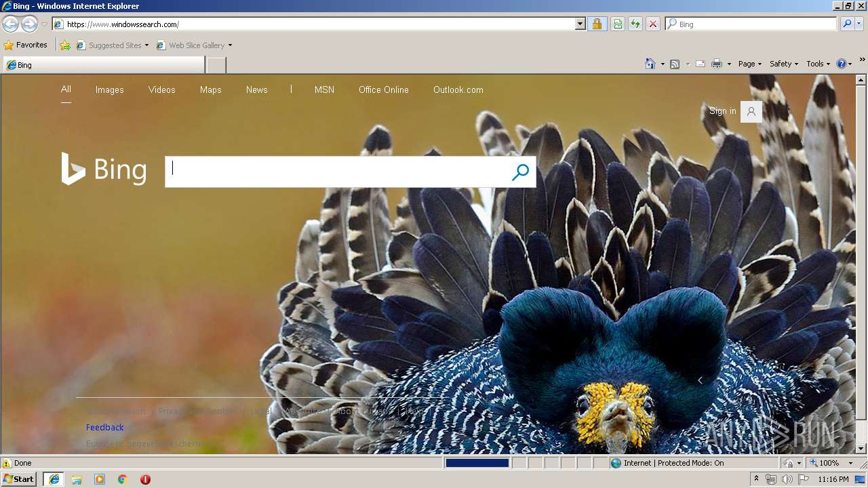This screenshot has width=868, height=488.
Task: Launch Google Chrome from taskbar
Action: click(123, 479)
